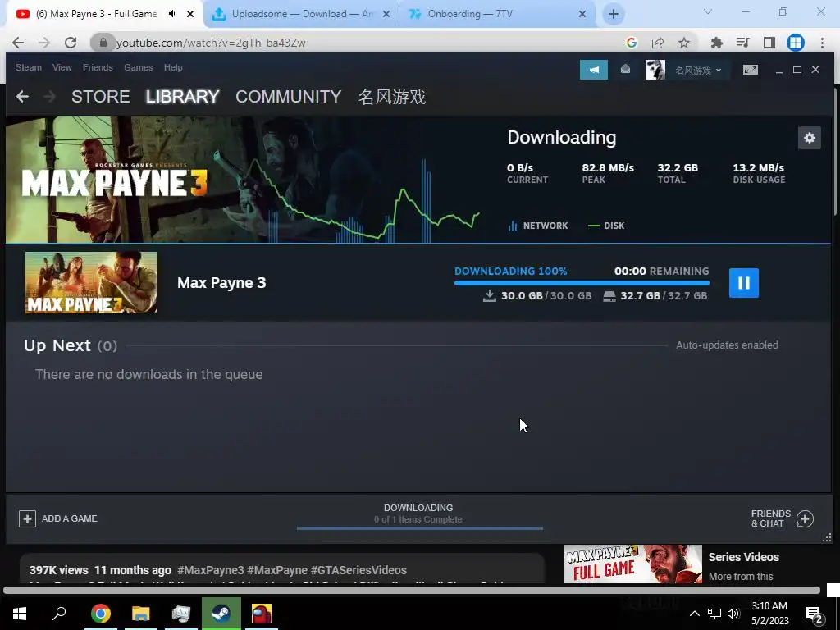The height and width of the screenshot is (630, 840).
Task: Click the horizontal page scrollbar
Action: tap(412, 591)
